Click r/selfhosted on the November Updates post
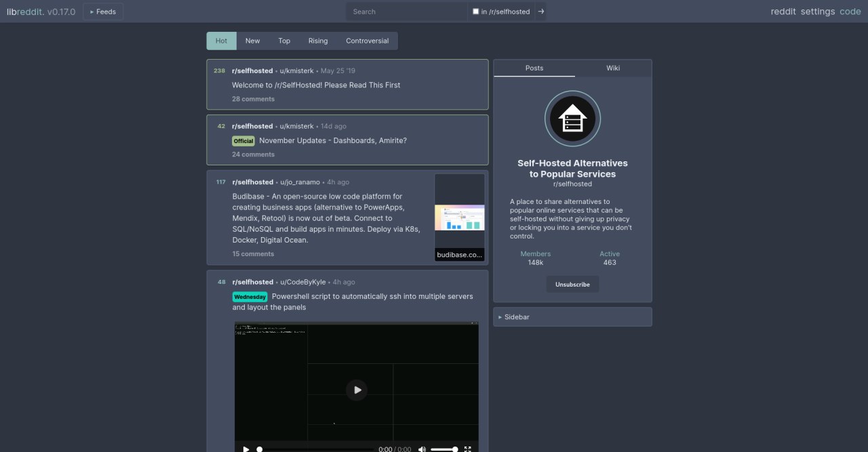Viewport: 868px width, 452px height. click(252, 126)
